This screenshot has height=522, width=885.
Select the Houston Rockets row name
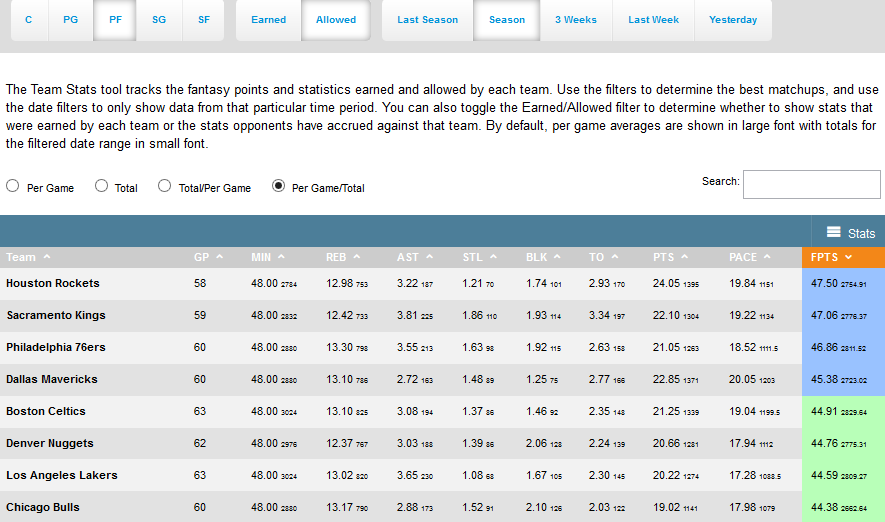click(x=52, y=283)
